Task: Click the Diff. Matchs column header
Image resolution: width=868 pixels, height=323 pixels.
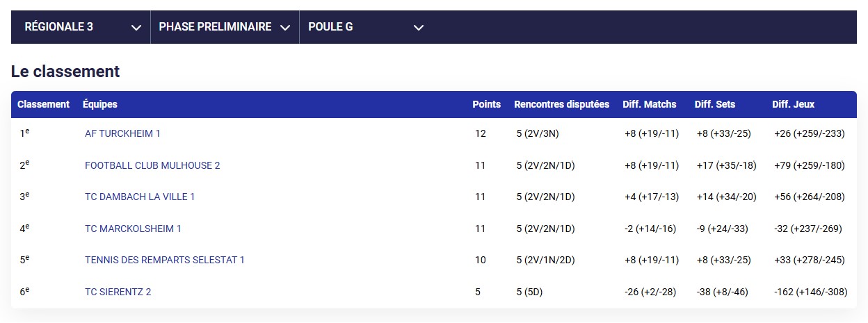Action: pos(649,104)
